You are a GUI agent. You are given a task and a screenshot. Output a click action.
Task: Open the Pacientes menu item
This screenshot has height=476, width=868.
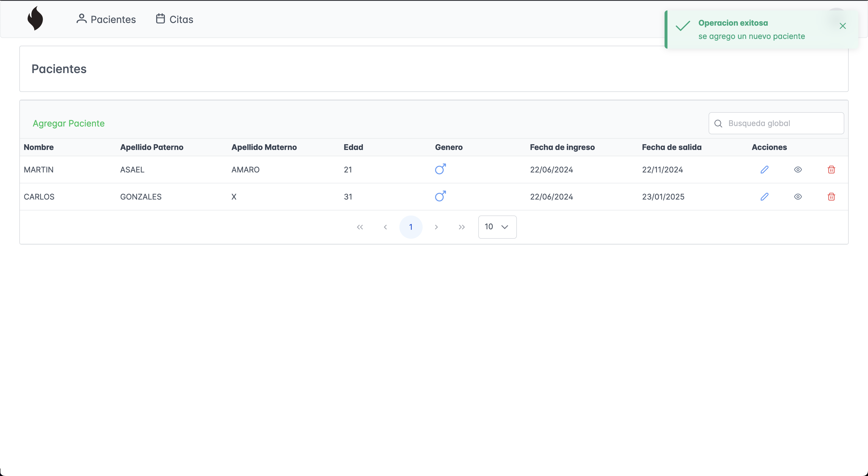point(106,19)
